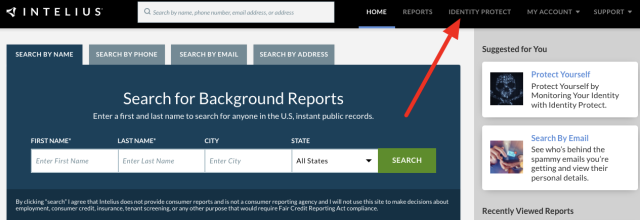Open the Reports page
Viewport: 644px width, 221px height.
[x=417, y=12]
